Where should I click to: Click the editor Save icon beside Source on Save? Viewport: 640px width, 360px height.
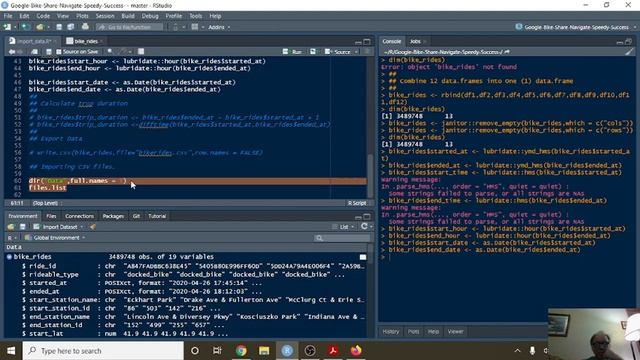[49, 52]
